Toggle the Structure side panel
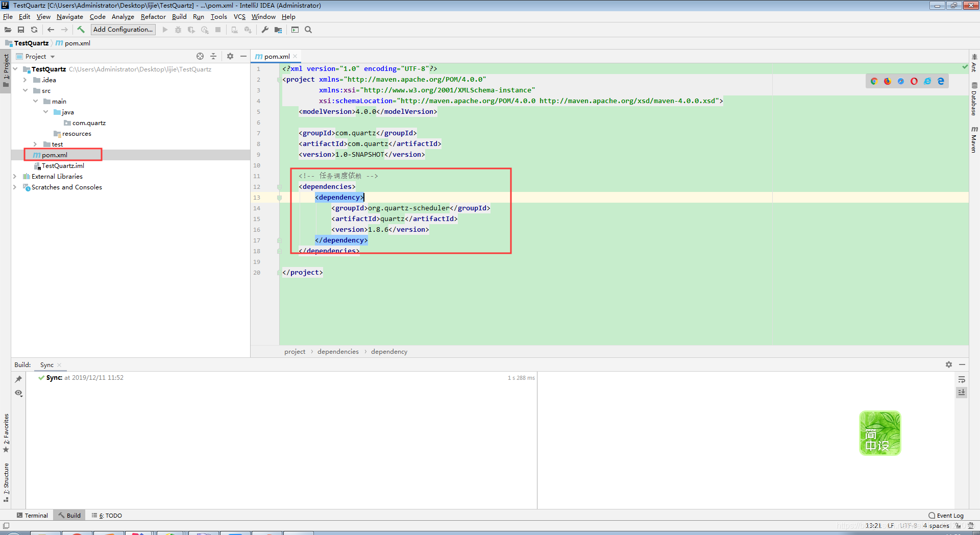Viewport: 980px width, 535px height. click(6, 482)
